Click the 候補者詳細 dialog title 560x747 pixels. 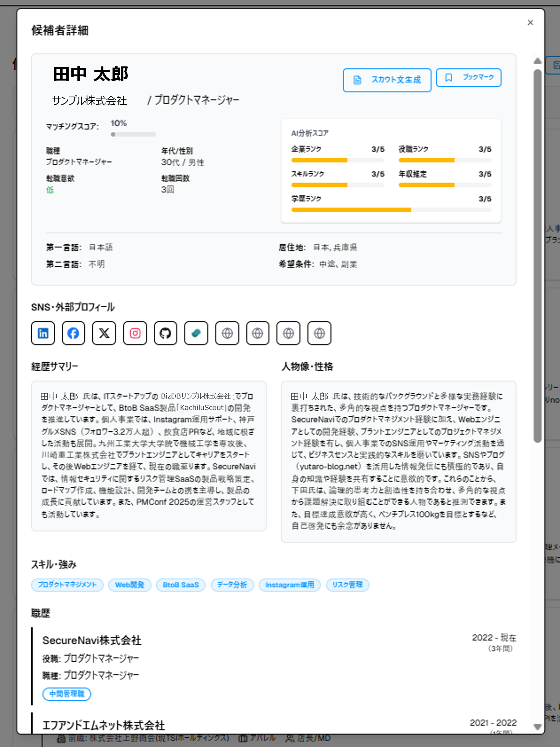tap(60, 30)
